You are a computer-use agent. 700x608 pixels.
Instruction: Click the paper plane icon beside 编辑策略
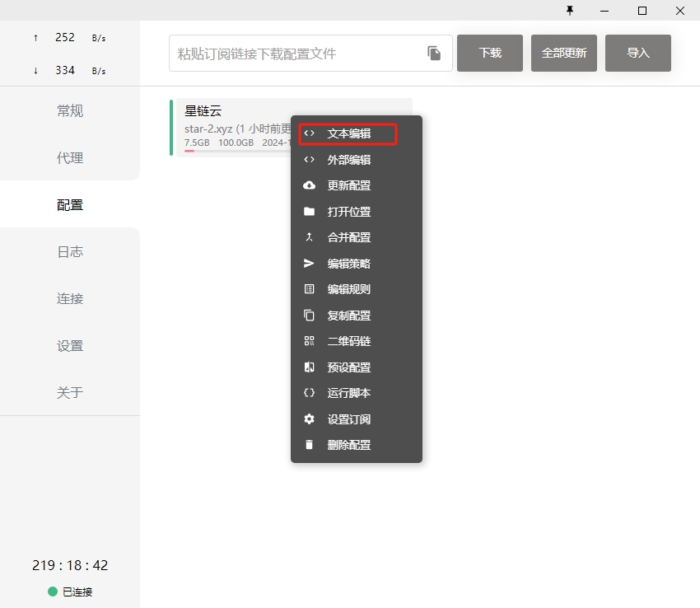(x=310, y=264)
